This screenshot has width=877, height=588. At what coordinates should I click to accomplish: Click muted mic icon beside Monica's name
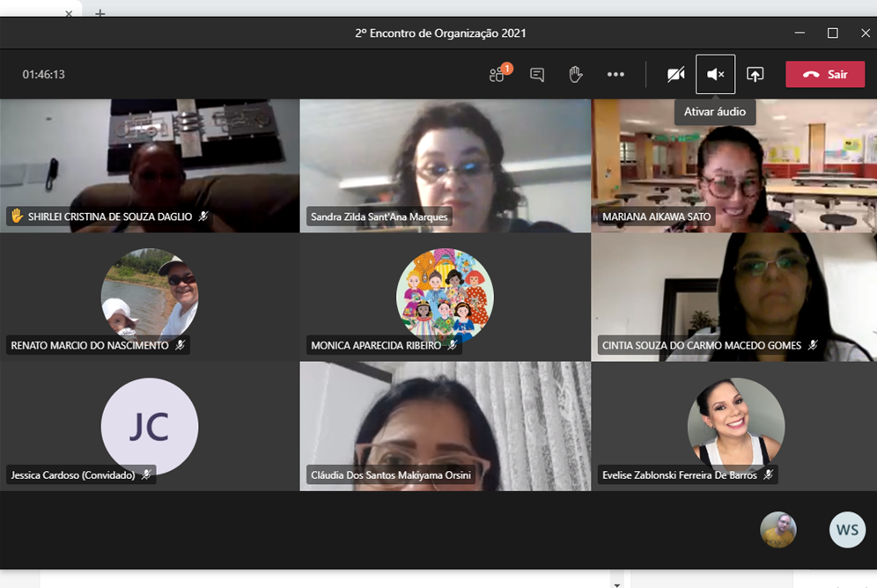click(453, 345)
